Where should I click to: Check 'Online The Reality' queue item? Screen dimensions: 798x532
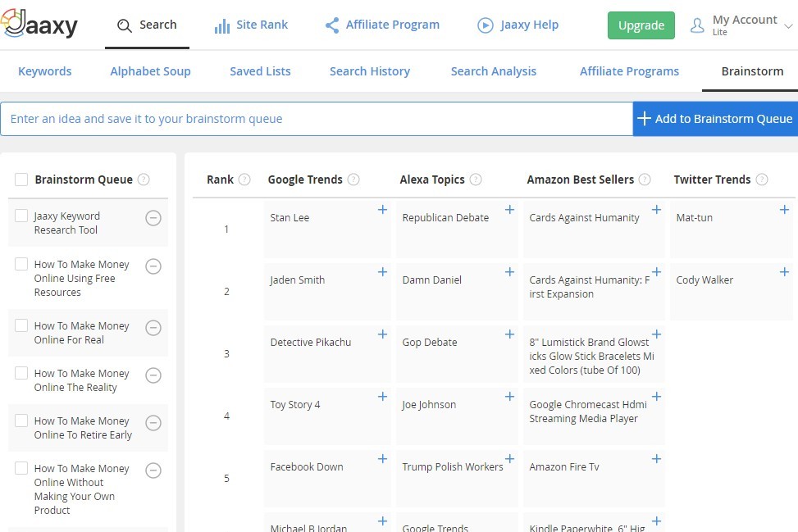[21, 373]
